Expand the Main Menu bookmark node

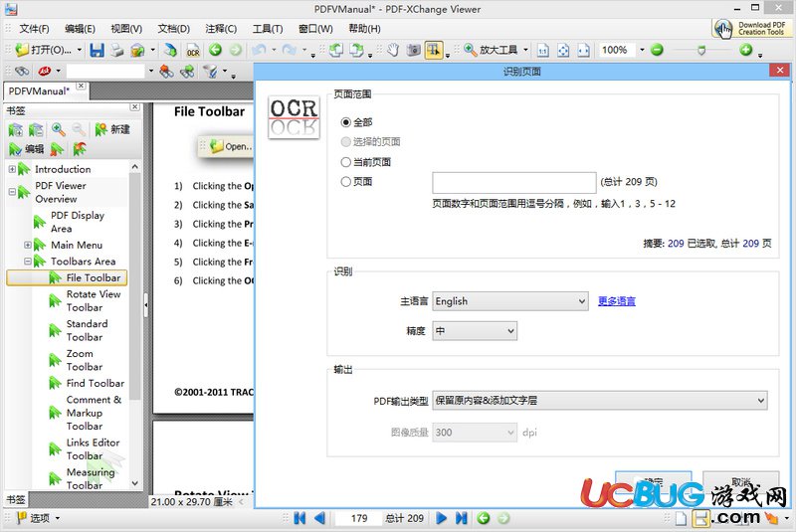point(28,245)
